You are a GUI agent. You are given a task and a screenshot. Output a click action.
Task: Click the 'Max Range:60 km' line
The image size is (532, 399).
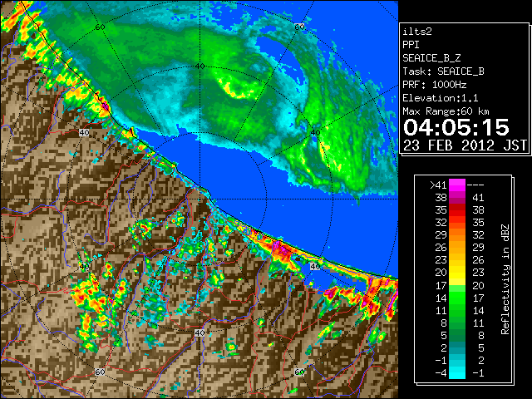point(446,111)
